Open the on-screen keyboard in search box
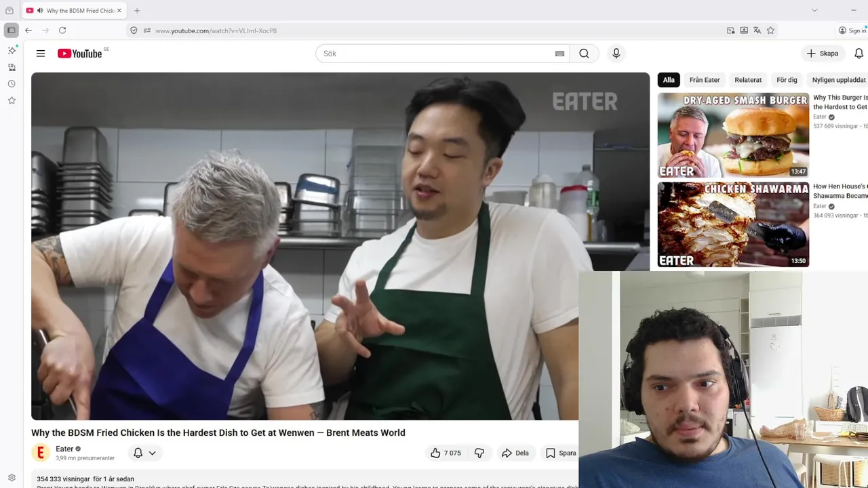Viewport: 868px width, 488px height. pos(559,54)
